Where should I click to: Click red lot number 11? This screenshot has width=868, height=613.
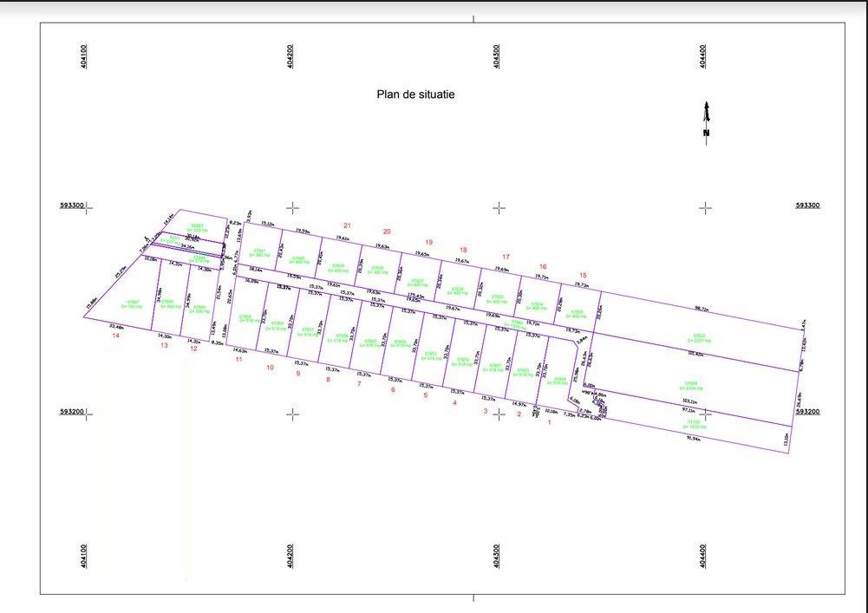point(238,359)
